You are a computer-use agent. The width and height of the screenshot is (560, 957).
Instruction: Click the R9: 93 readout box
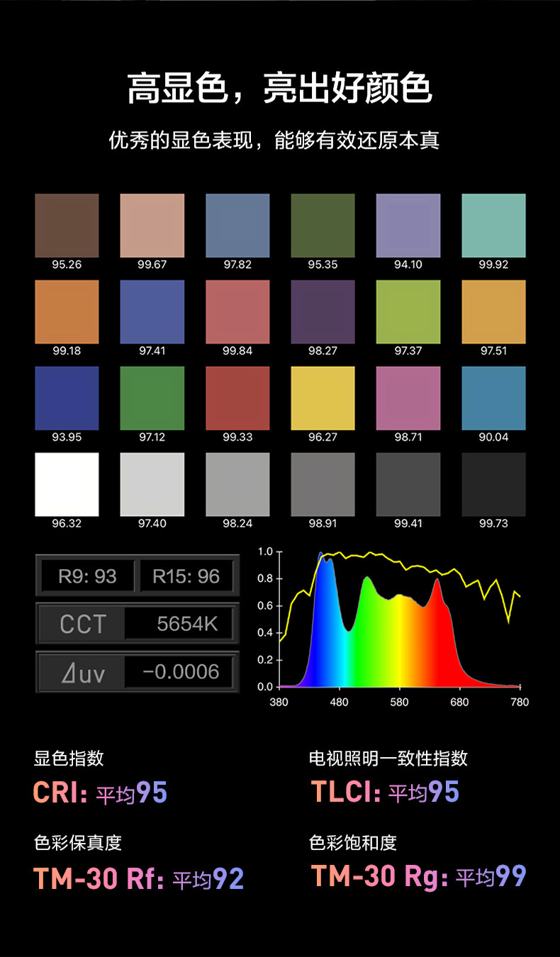tap(87, 576)
